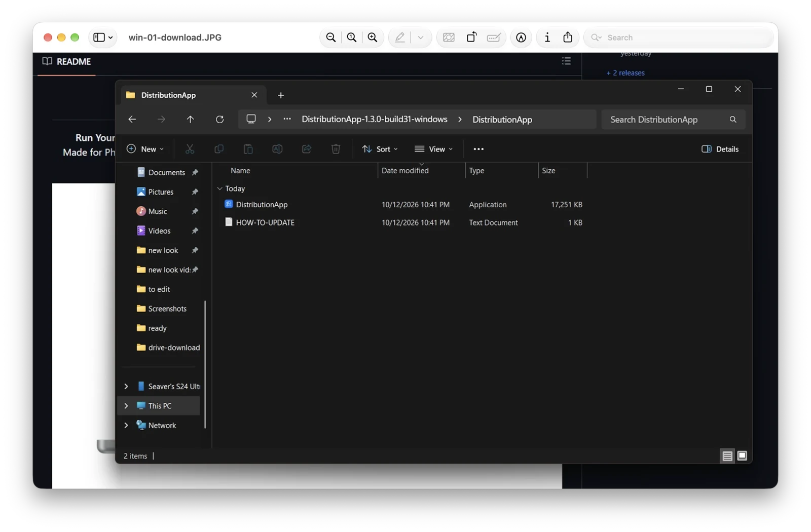Click Preview actual size zoom icon
Screen dimensions: 811x532
tap(352, 37)
